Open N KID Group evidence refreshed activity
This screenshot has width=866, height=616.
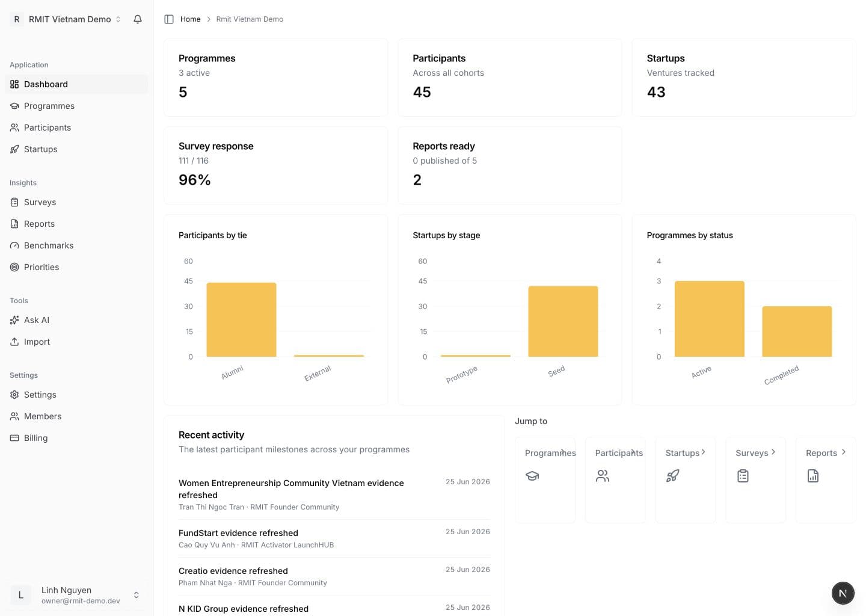pyautogui.click(x=334, y=608)
